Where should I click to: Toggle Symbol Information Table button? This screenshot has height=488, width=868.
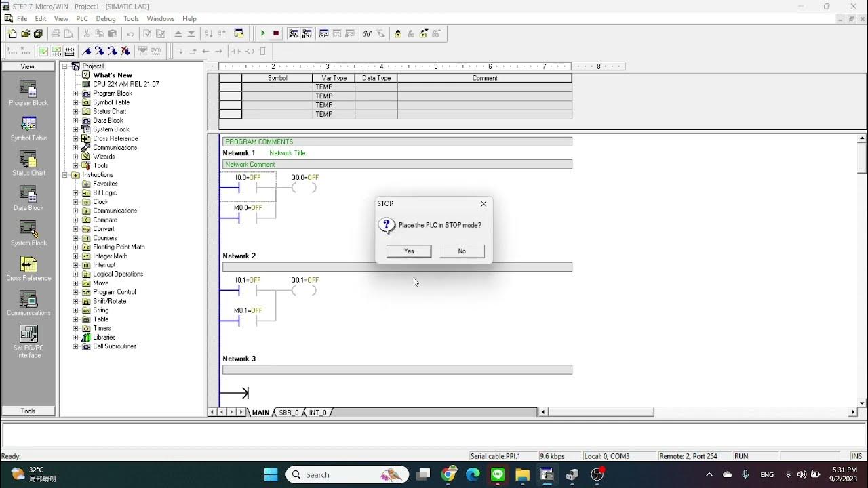[68, 51]
